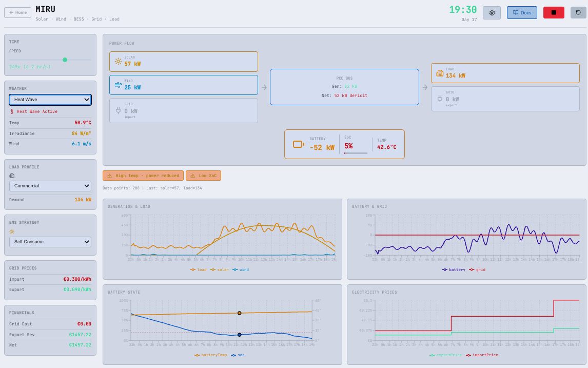Viewport: 588px width, 368px height.
Task: Click the Grid Cost value €0.00
Action: pos(84,324)
